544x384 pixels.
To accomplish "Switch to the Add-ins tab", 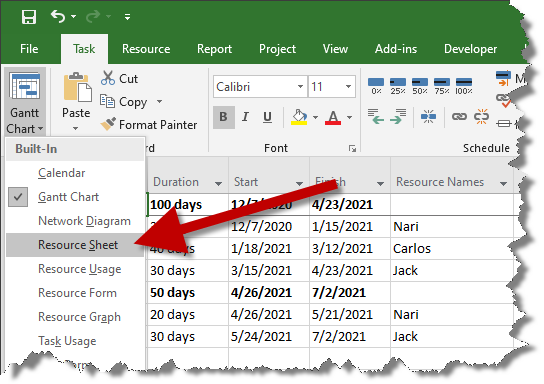I will tap(396, 49).
